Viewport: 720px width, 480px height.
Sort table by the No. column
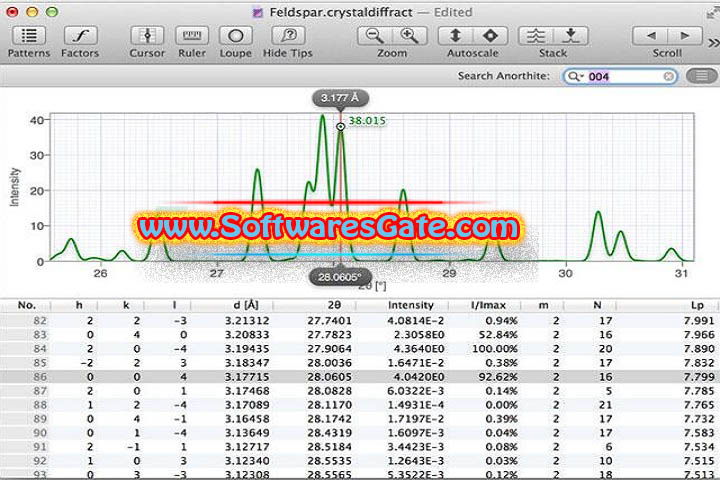[27, 305]
